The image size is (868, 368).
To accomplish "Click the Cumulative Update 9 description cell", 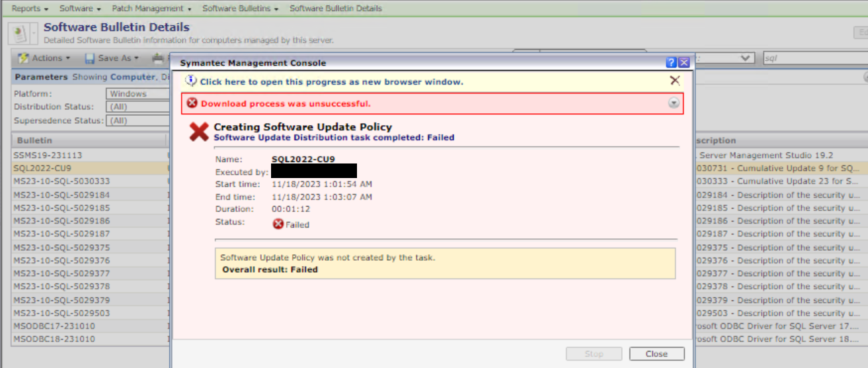I will click(779, 168).
